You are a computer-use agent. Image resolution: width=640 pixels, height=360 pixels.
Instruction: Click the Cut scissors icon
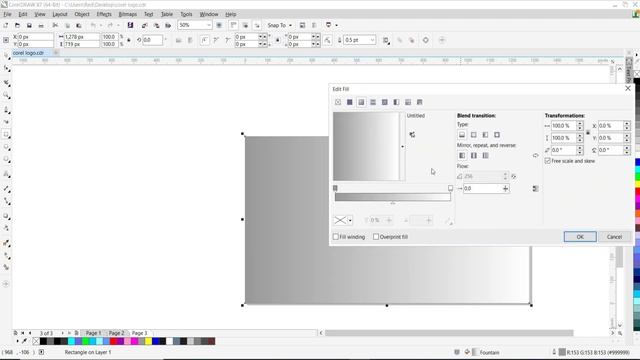click(55, 25)
